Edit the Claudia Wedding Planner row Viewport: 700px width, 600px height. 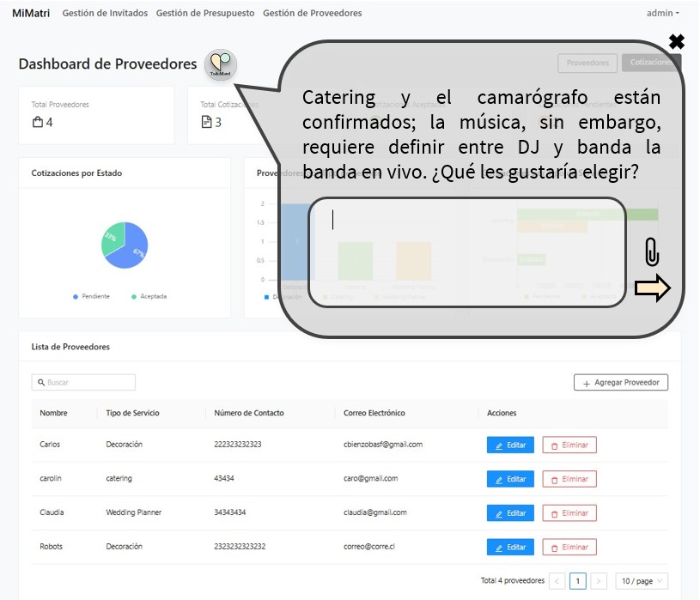pos(510,513)
